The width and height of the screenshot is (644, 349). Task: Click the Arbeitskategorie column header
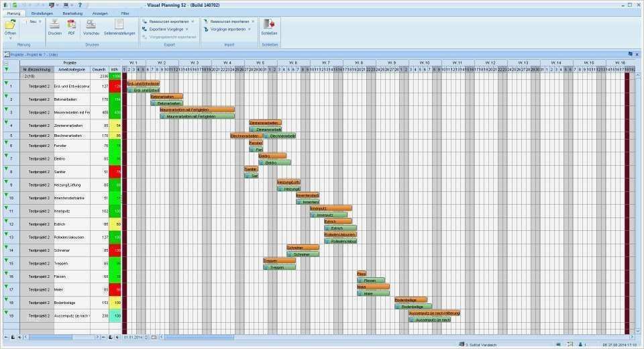pyautogui.click(x=72, y=70)
